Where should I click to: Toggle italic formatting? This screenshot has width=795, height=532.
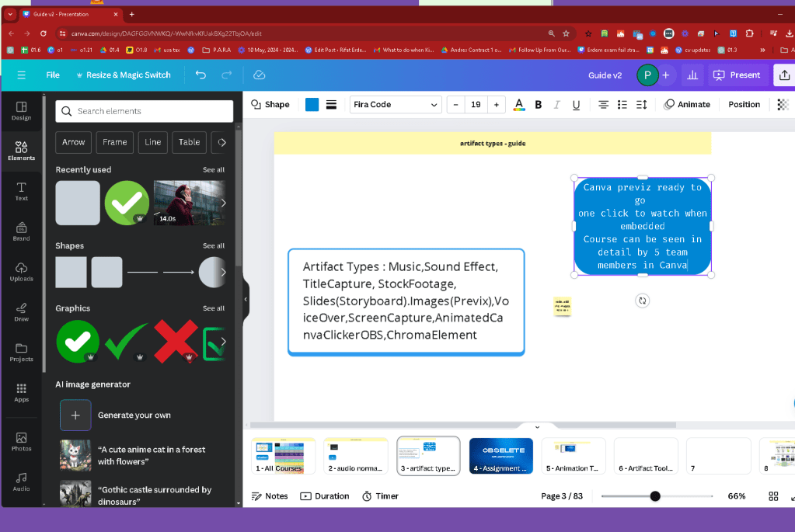pyautogui.click(x=556, y=104)
